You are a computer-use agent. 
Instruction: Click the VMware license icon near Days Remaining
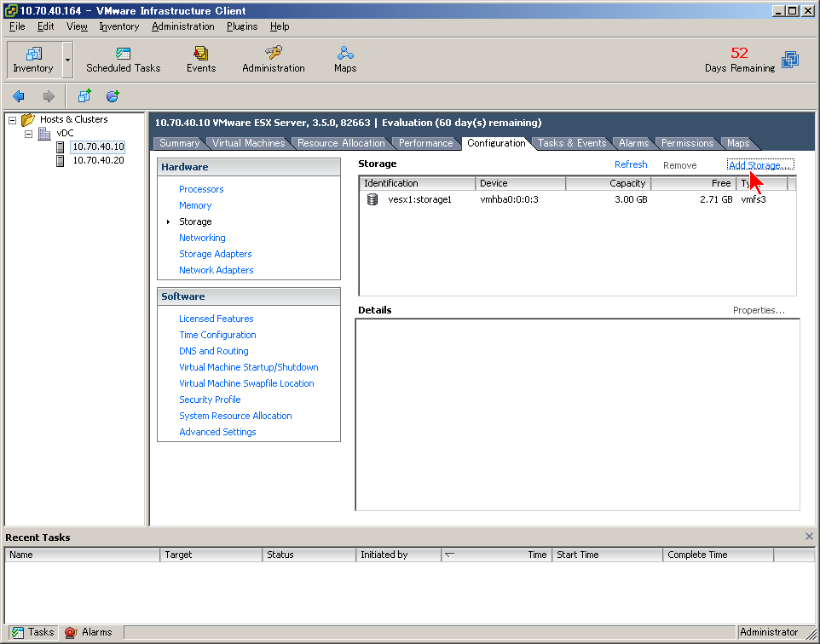(x=790, y=60)
